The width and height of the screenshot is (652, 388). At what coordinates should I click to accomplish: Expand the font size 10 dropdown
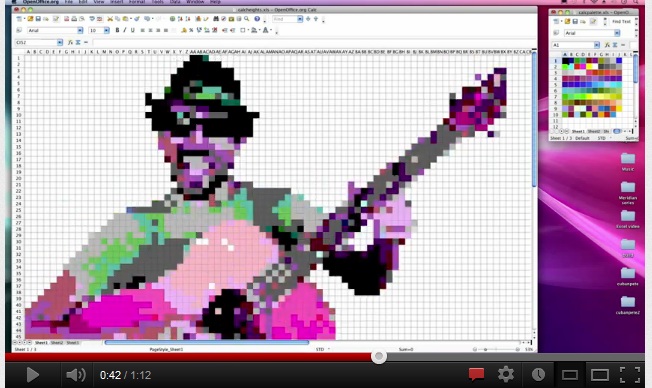pos(106,30)
